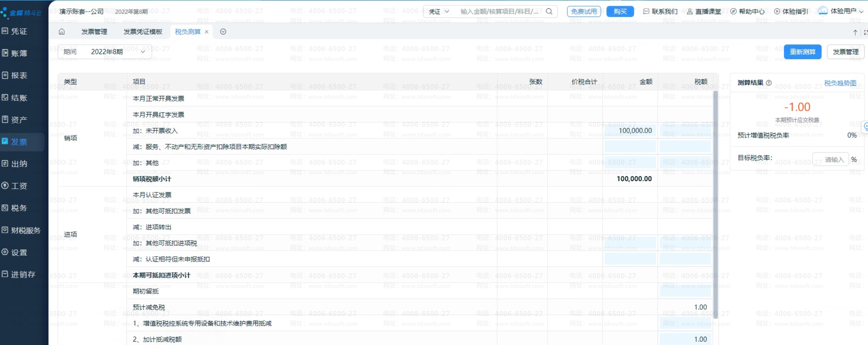Click the -1.00 本期预计应交税费 result
This screenshot has height=345, width=868.
797,107
